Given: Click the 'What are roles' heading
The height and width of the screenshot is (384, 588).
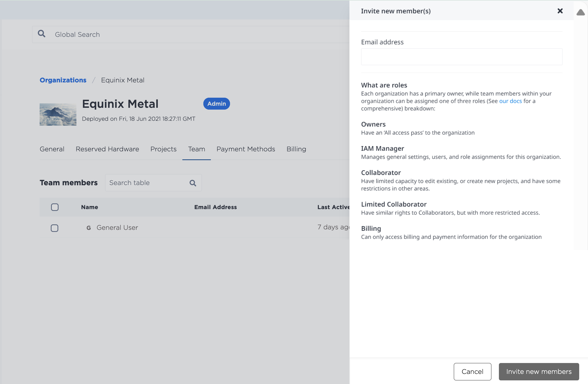Looking at the screenshot, I should coord(384,85).
